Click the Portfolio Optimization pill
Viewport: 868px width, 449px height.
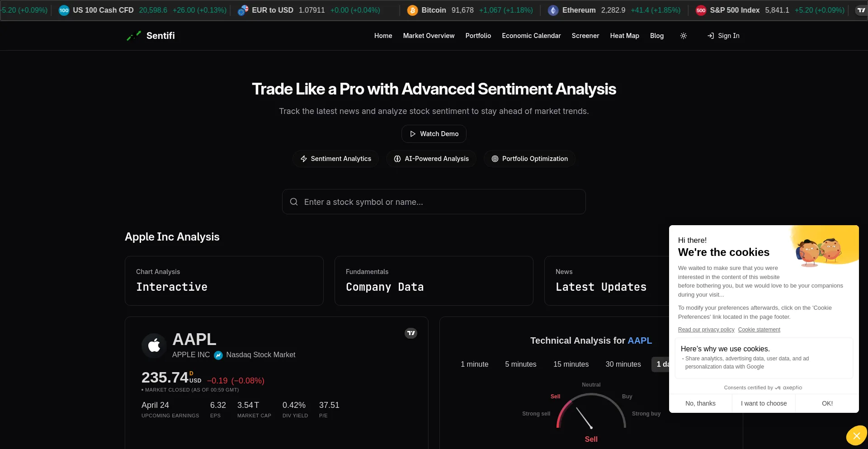(x=529, y=159)
